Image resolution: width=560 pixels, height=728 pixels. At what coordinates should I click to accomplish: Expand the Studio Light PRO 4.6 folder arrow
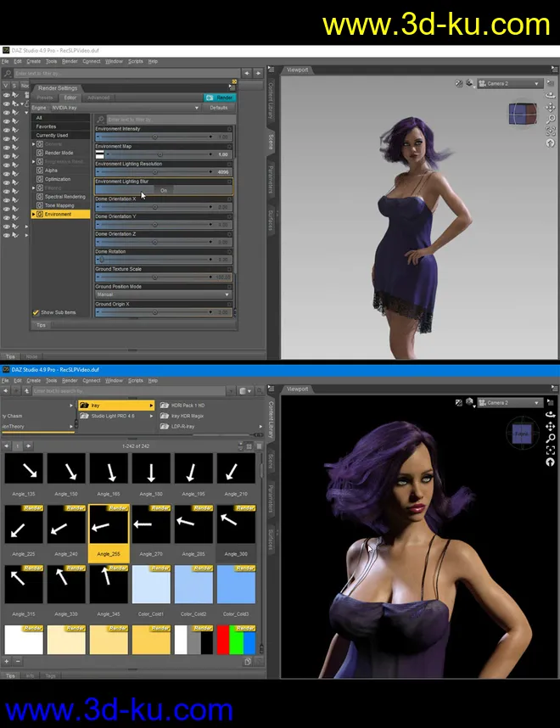click(152, 416)
